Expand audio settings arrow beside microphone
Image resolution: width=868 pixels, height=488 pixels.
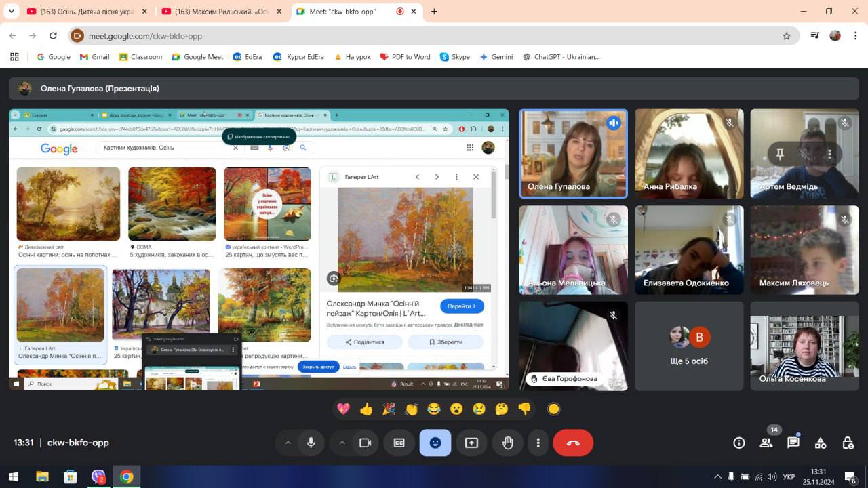coord(288,443)
